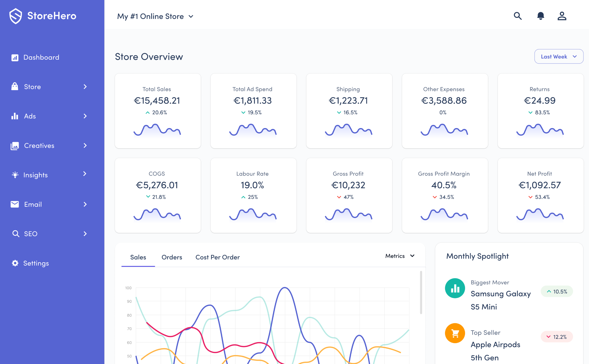Switch to the Cost Per Order tab

point(218,257)
